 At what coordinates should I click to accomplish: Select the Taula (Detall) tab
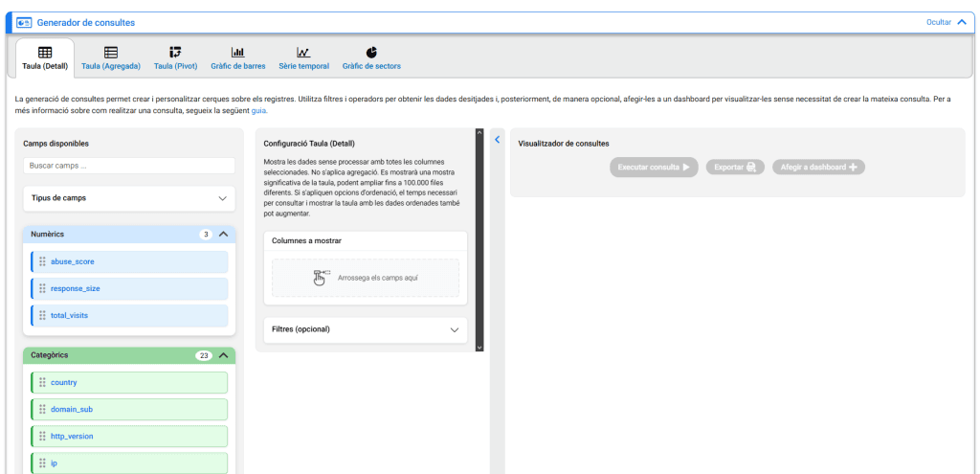click(45, 57)
